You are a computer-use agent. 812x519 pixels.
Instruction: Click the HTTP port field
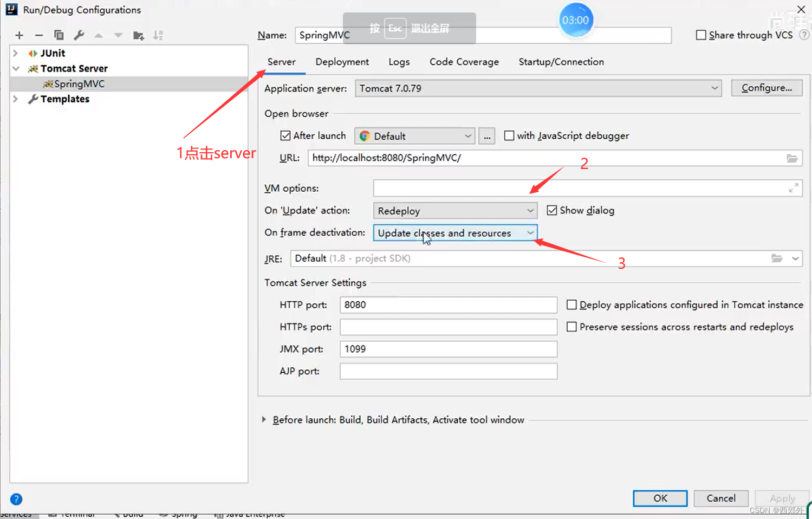pos(449,304)
